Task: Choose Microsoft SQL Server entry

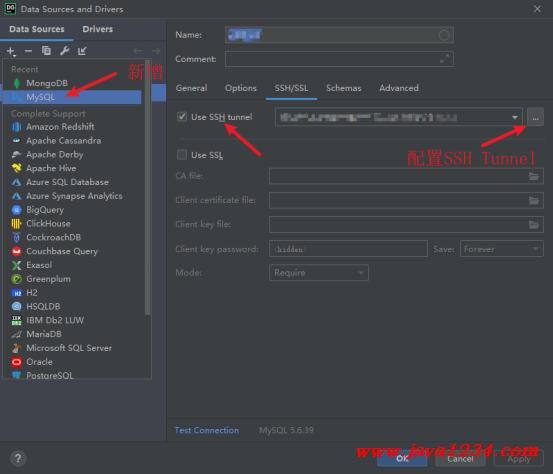Action: [73, 348]
